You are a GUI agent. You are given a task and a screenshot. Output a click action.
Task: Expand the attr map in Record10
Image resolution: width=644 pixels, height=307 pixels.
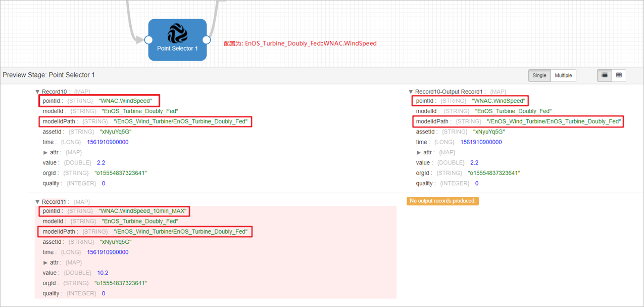click(45, 152)
